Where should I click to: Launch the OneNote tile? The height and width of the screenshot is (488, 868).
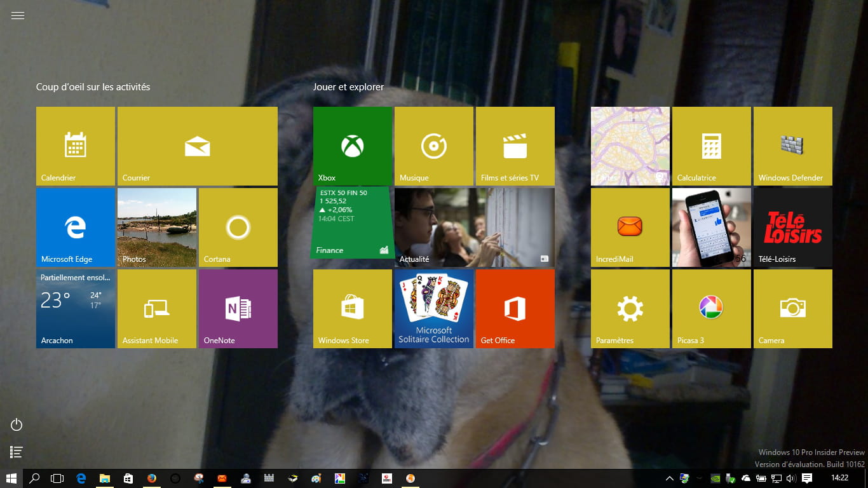coord(238,309)
